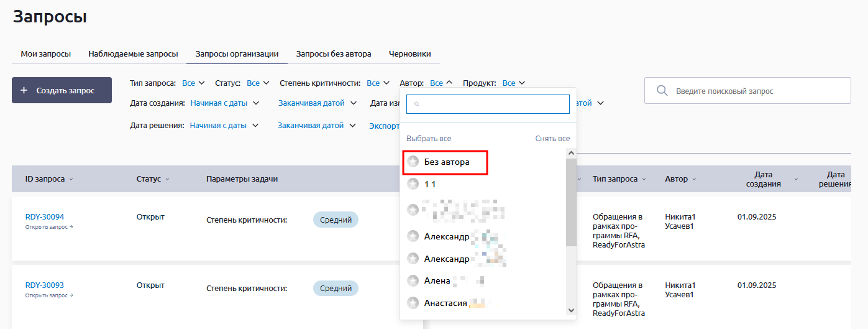Click the plus icon on Создать запрос

tap(24, 90)
